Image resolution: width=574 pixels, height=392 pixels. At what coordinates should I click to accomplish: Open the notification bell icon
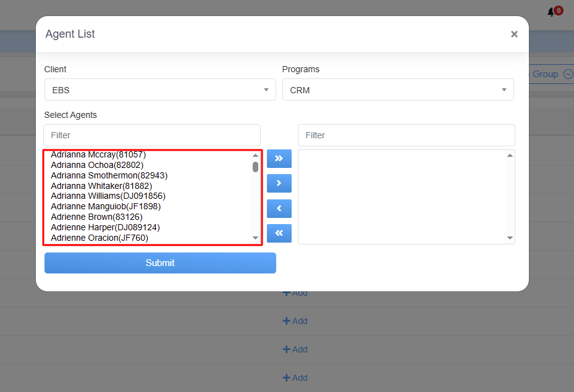click(x=551, y=12)
